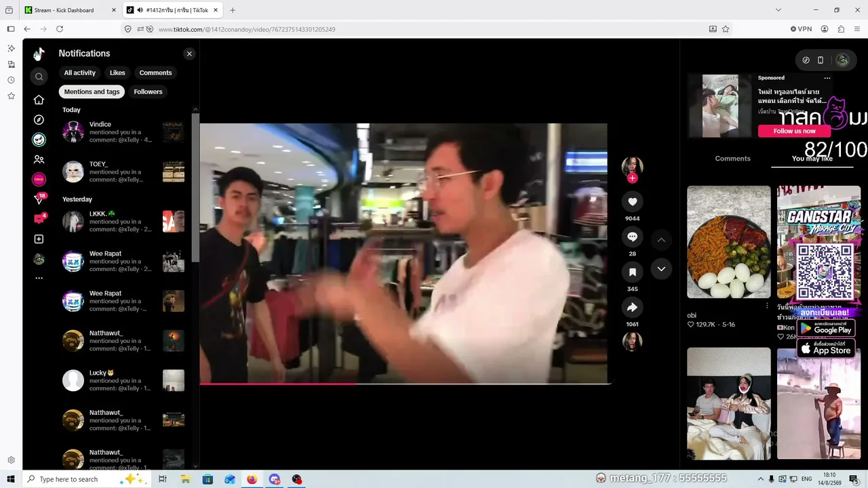
Task: Open browser sidebar settings gear
Action: [x=11, y=460]
